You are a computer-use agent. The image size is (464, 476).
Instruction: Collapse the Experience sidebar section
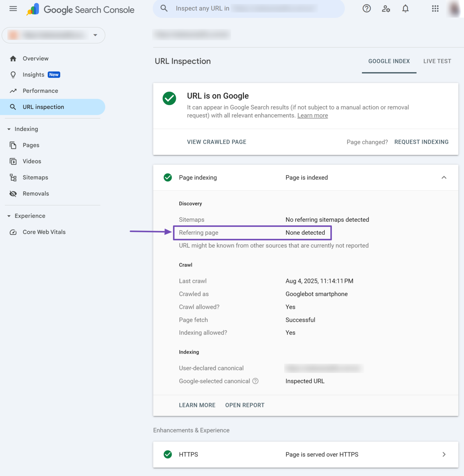pos(9,216)
